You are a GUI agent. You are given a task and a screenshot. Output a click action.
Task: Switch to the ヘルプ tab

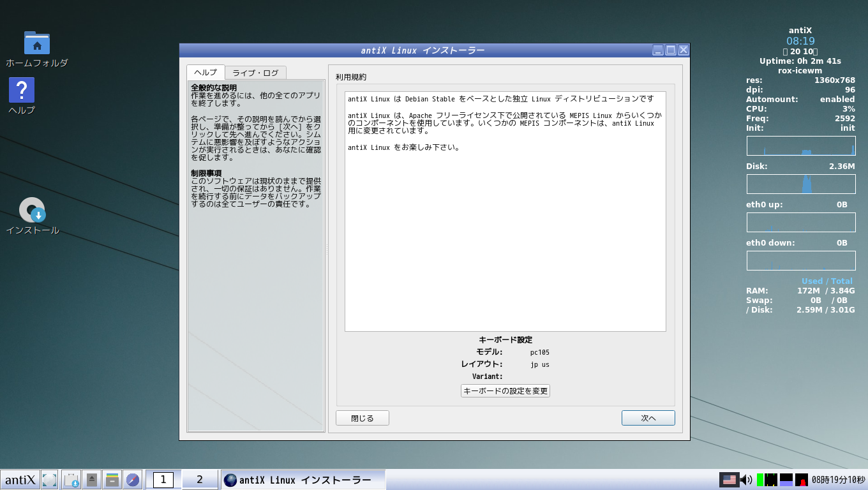point(206,72)
